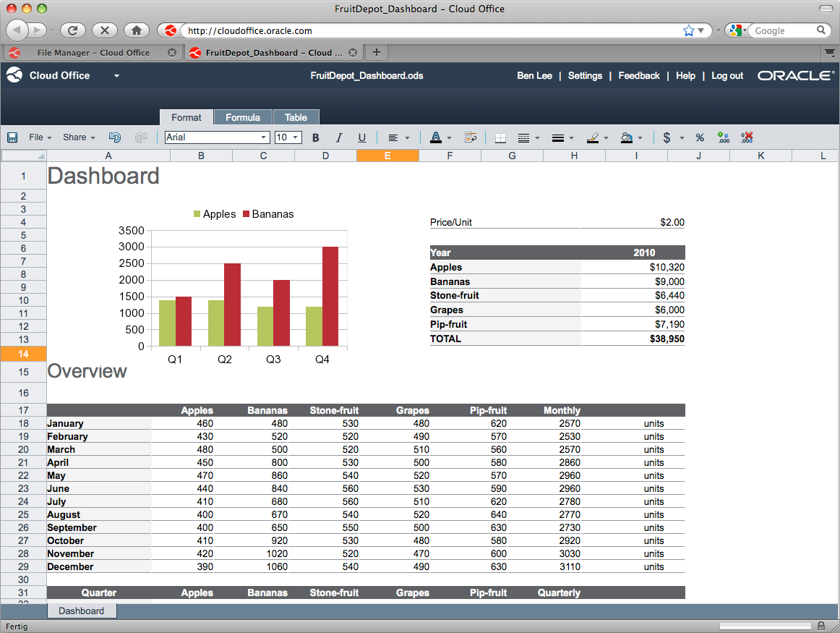The image size is (840, 633).
Task: Expand the File menu dropdown
Action: click(x=40, y=137)
